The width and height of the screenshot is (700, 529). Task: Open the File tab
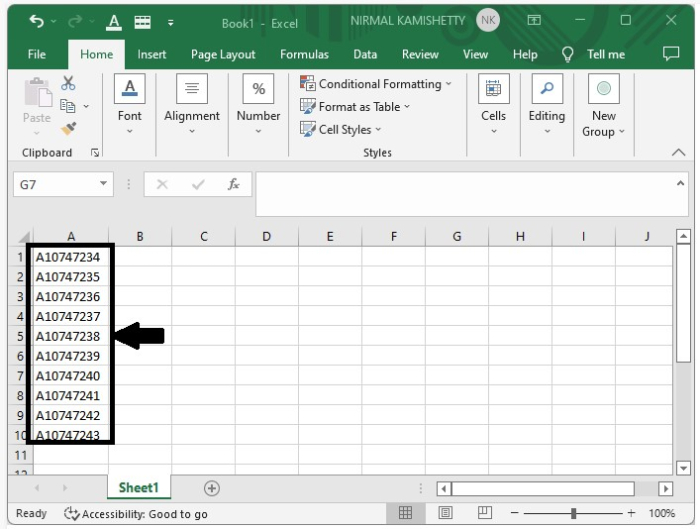pos(37,54)
